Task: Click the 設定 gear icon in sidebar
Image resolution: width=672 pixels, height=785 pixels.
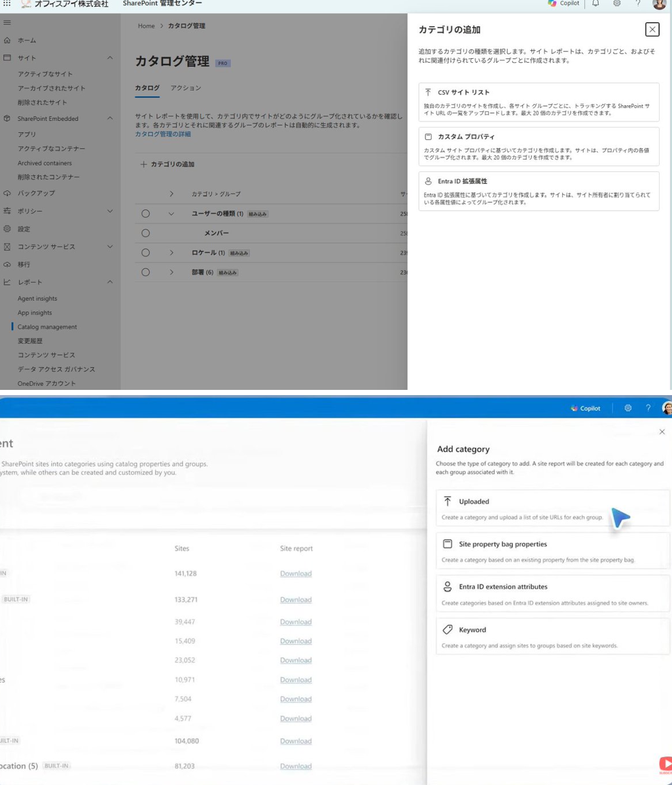Action: point(7,230)
